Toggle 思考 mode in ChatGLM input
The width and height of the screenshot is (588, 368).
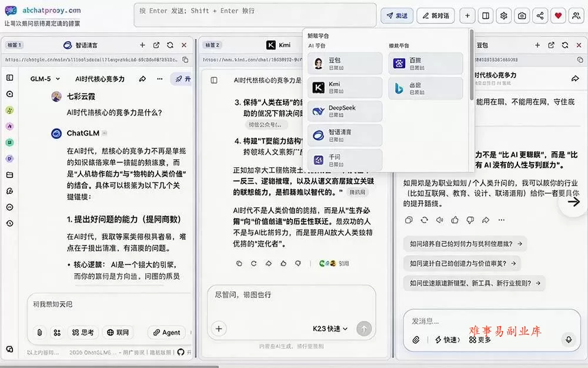(83, 332)
